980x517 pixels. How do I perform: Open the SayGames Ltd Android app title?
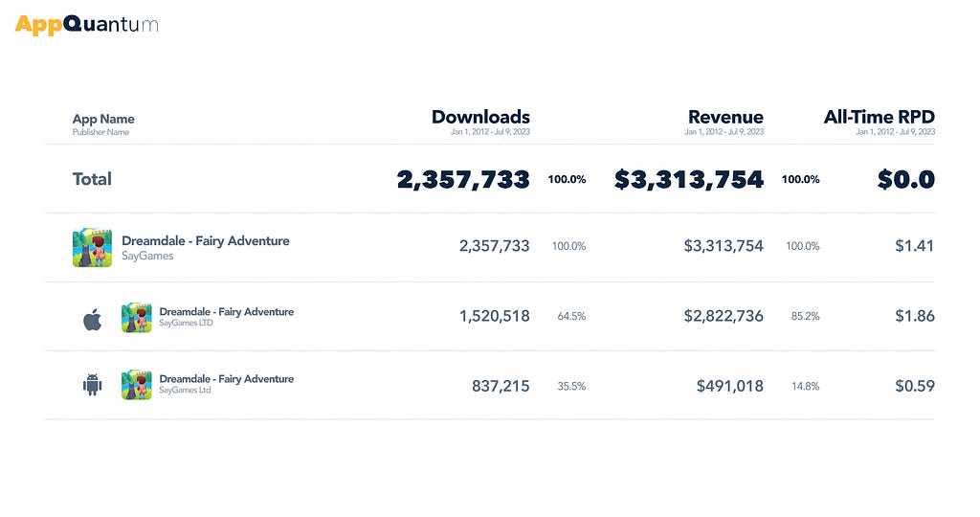pyautogui.click(x=226, y=379)
